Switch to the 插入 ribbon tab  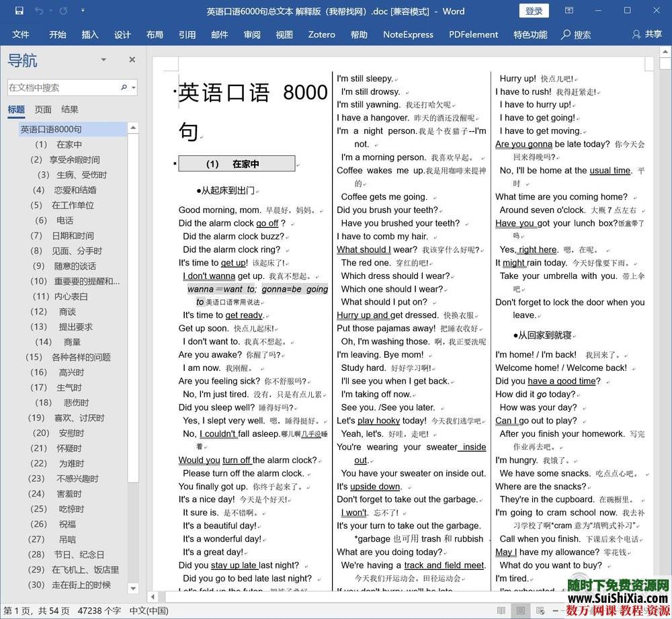[89, 34]
